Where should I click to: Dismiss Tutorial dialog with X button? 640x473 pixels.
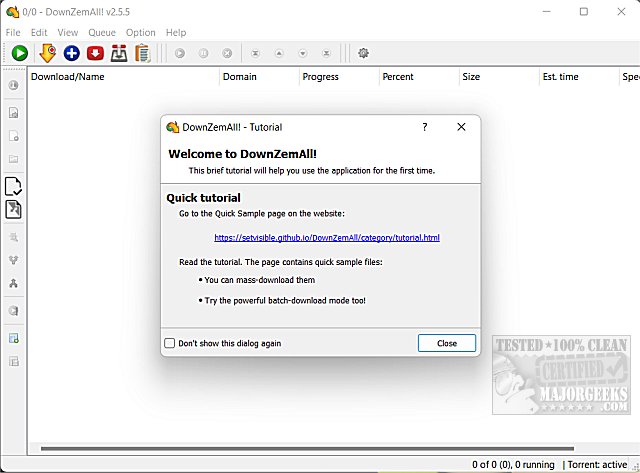[x=461, y=127]
